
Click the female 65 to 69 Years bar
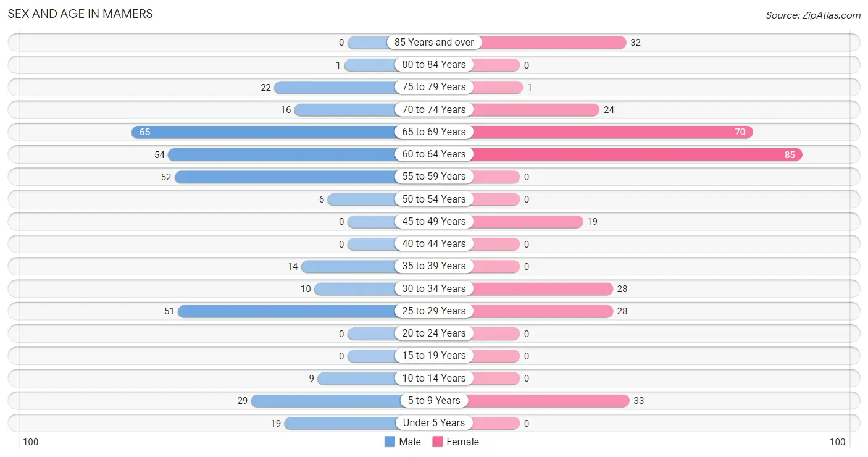pyautogui.click(x=611, y=132)
